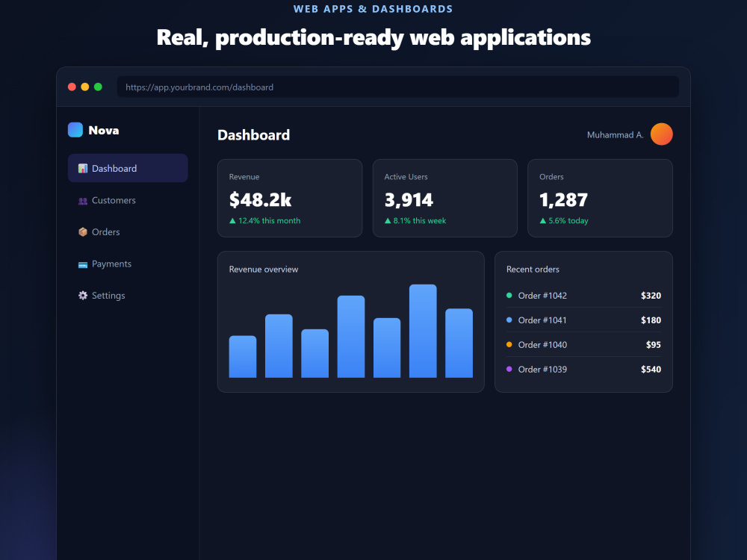Image resolution: width=747 pixels, height=560 pixels.
Task: Click the Customers people icon
Action: [x=83, y=200]
